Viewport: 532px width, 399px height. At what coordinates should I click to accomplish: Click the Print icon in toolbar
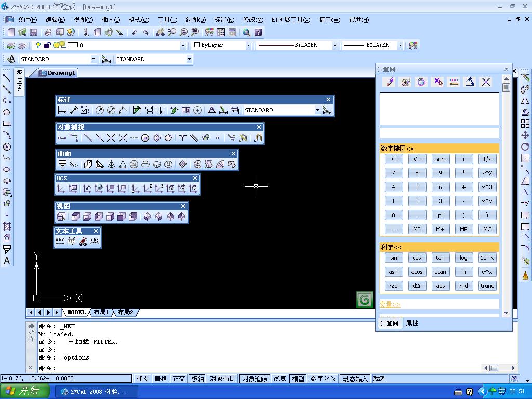(x=48, y=32)
